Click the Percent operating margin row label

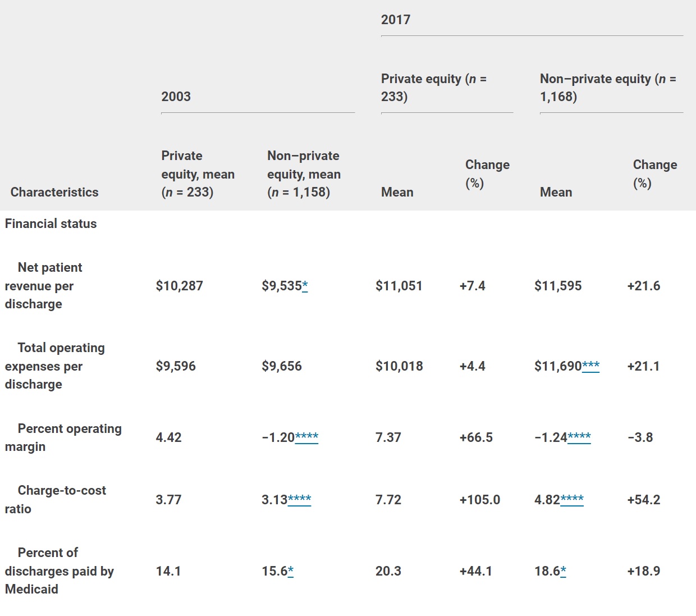click(63, 437)
